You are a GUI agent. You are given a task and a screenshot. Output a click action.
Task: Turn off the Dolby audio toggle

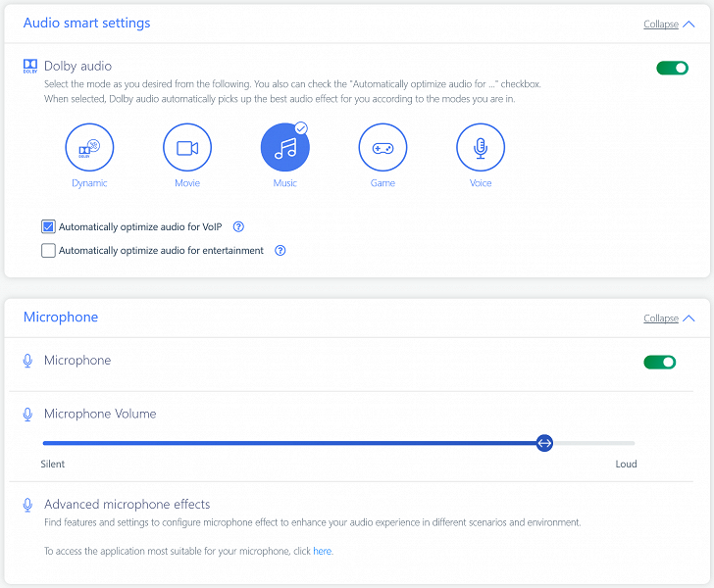pyautogui.click(x=672, y=68)
